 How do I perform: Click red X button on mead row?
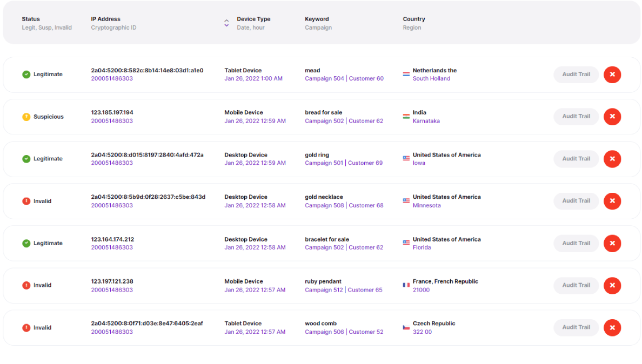point(612,75)
